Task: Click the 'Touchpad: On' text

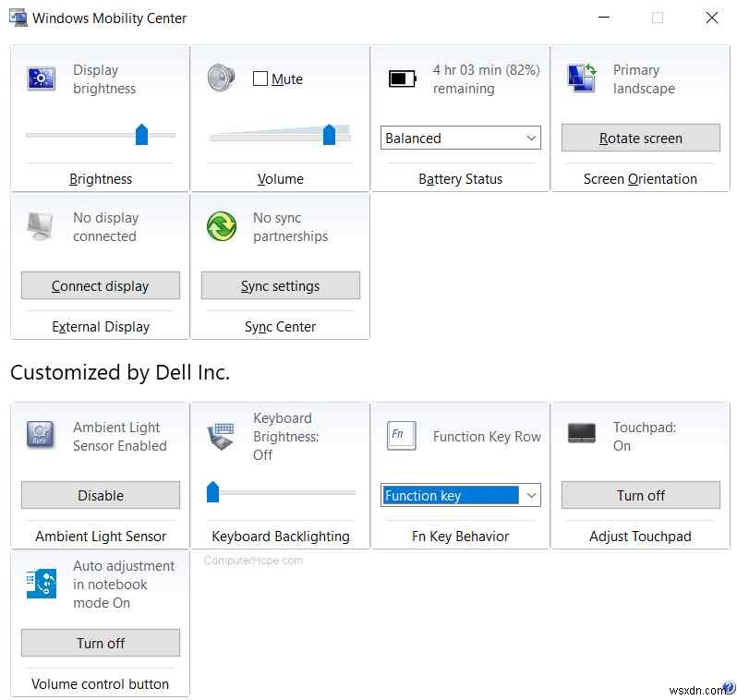Action: [644, 436]
